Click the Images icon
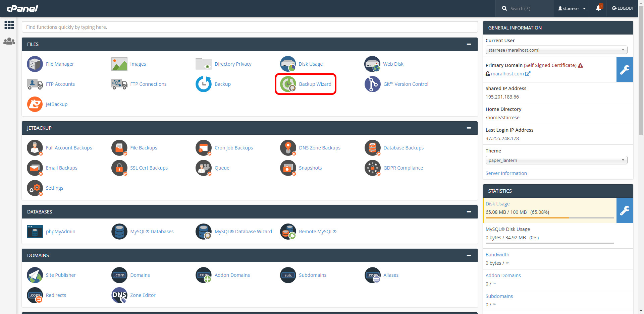Viewport: 644px width, 314px height. (119, 64)
